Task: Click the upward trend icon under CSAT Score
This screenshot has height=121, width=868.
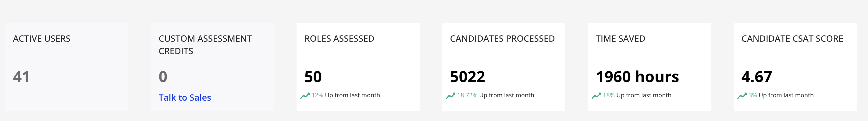Action: (x=742, y=96)
